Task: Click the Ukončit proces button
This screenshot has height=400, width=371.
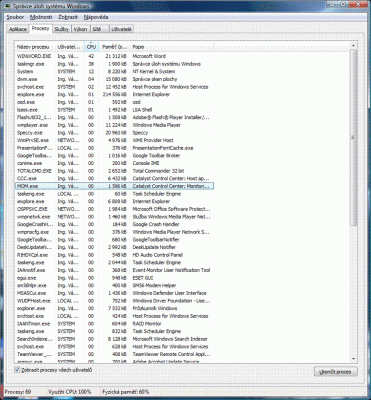Action: [336, 372]
